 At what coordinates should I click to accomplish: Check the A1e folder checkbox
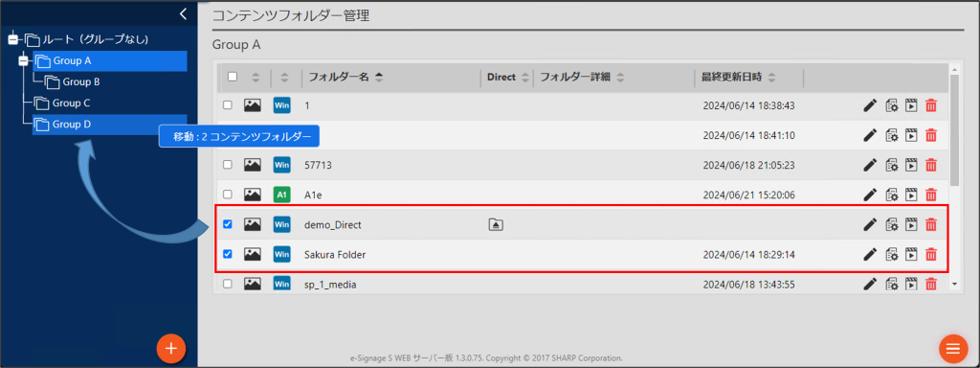[228, 195]
